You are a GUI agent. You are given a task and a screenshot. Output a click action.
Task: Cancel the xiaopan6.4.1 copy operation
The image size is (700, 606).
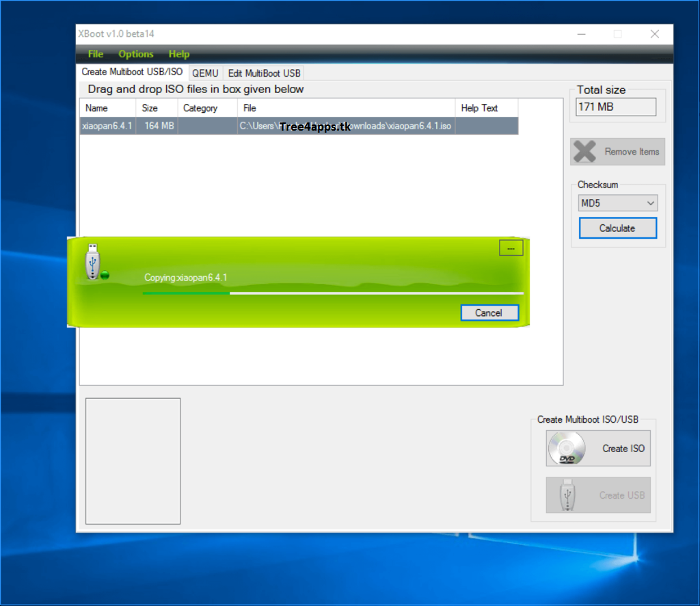point(489,313)
